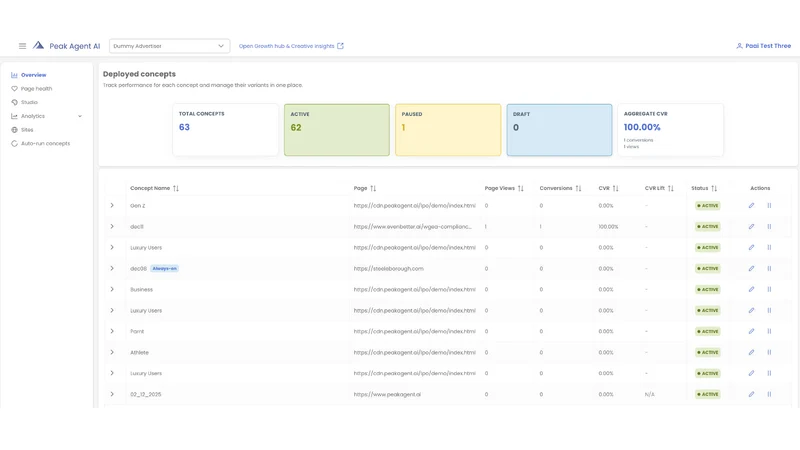Click the pencil icon for dec11
Screen dimensions: 800x450
tap(751, 227)
